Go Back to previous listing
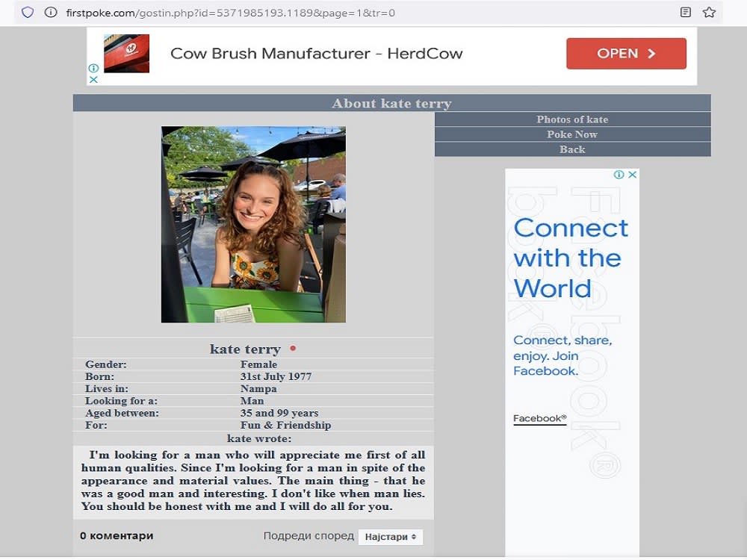 pyautogui.click(x=572, y=149)
